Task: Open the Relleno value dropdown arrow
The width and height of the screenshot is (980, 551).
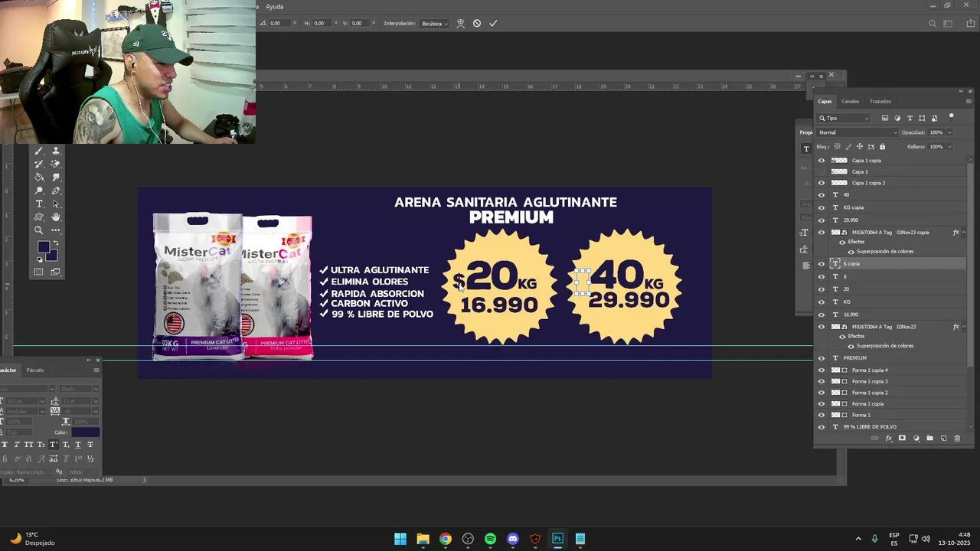Action: (x=950, y=146)
